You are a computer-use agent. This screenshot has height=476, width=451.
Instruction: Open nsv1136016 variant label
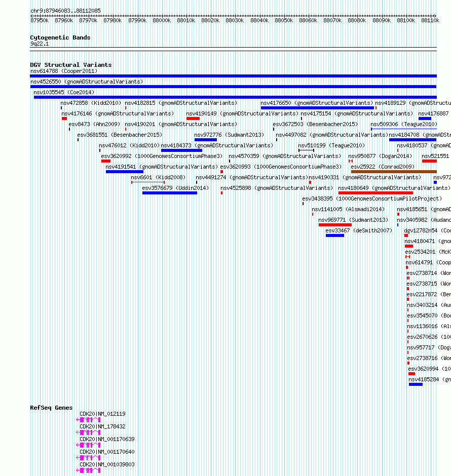(429, 326)
